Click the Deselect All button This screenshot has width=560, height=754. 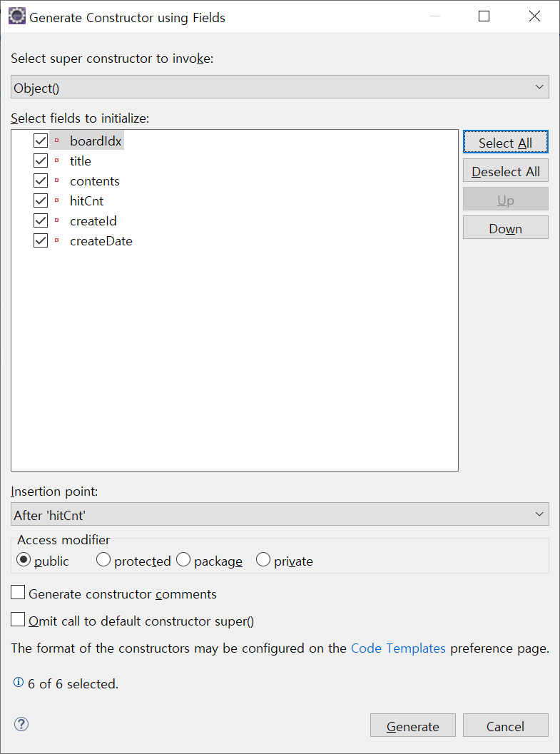click(x=506, y=170)
